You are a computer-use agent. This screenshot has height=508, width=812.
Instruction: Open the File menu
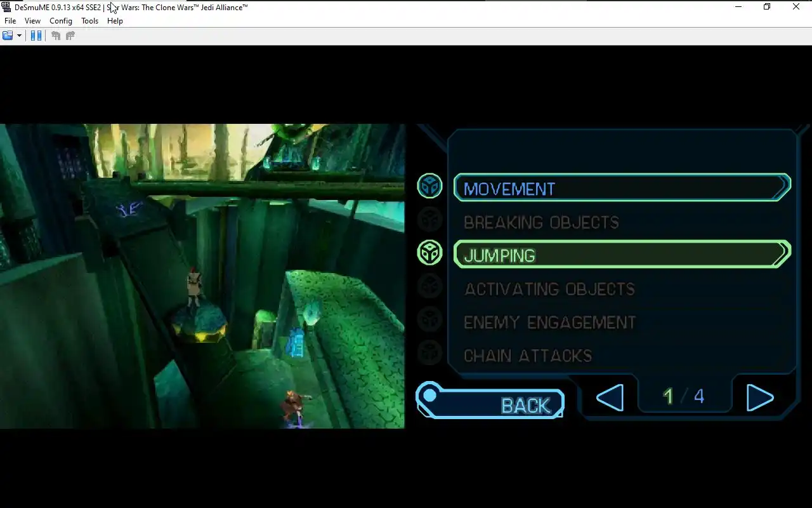pos(10,21)
